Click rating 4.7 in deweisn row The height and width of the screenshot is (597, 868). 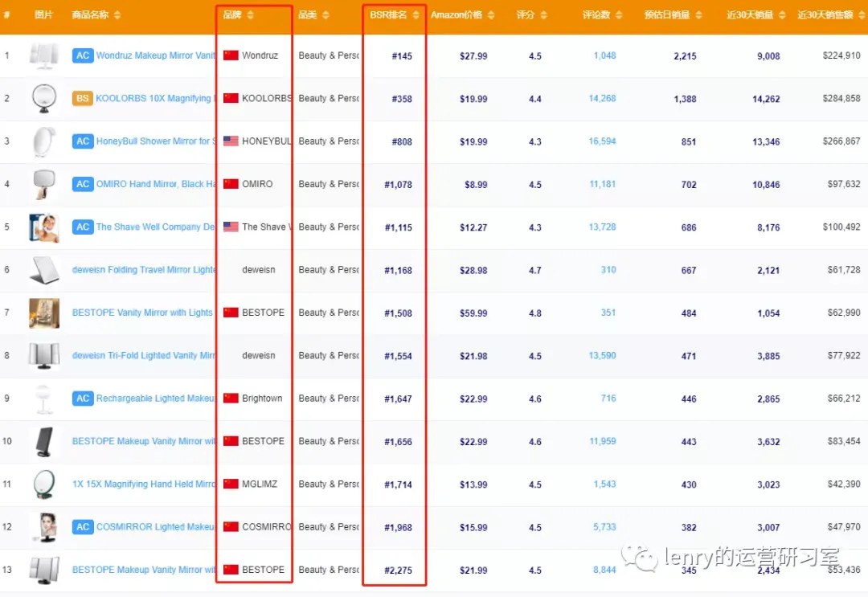(534, 271)
